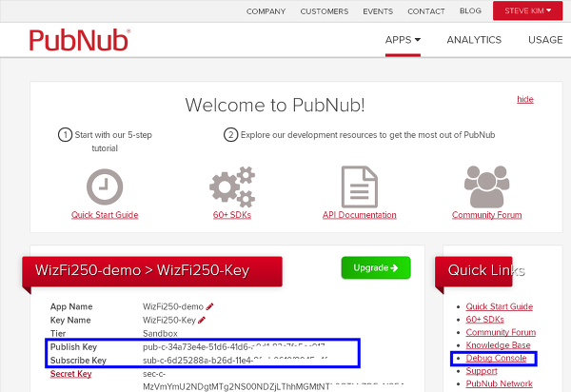This screenshot has height=392, width=571.
Task: Click the PubNub logo
Action: (x=79, y=40)
